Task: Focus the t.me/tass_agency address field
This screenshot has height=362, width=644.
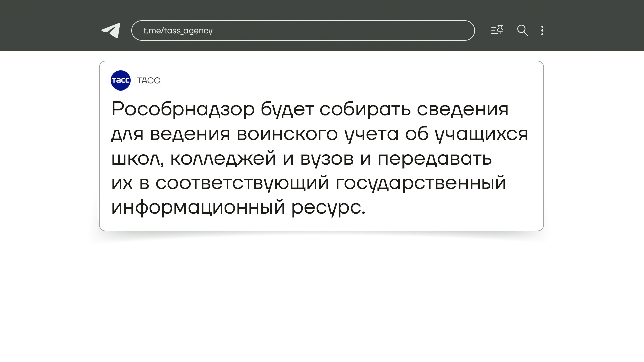Action: (335, 31)
